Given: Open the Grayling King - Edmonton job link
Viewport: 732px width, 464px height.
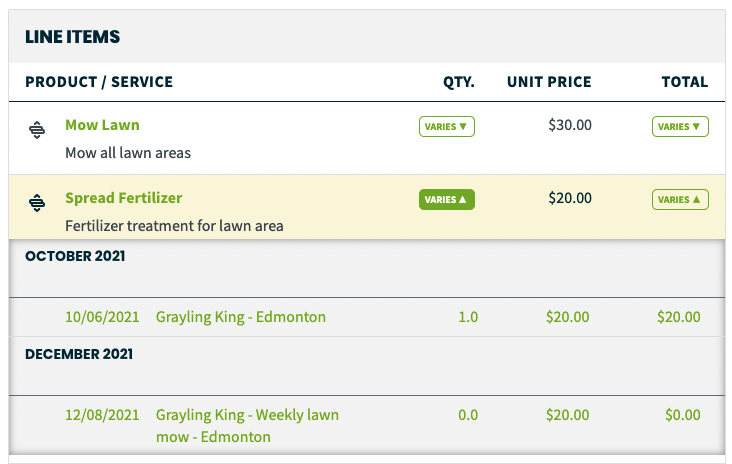Looking at the screenshot, I should point(241,317).
